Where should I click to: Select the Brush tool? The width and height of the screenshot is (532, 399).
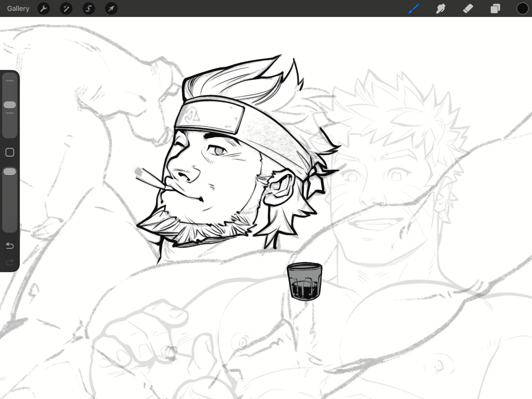(x=414, y=9)
